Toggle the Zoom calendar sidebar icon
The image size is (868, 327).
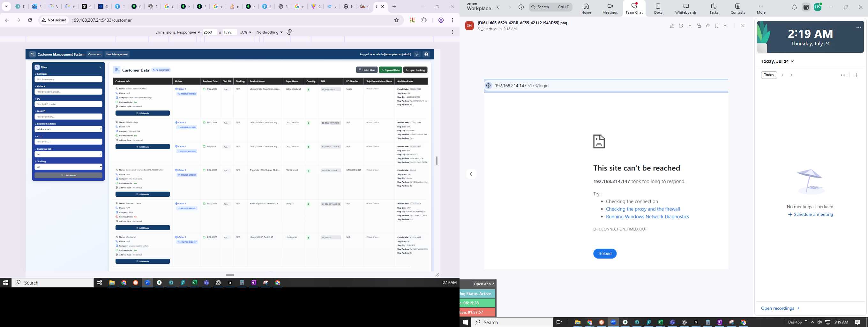pyautogui.click(x=806, y=7)
